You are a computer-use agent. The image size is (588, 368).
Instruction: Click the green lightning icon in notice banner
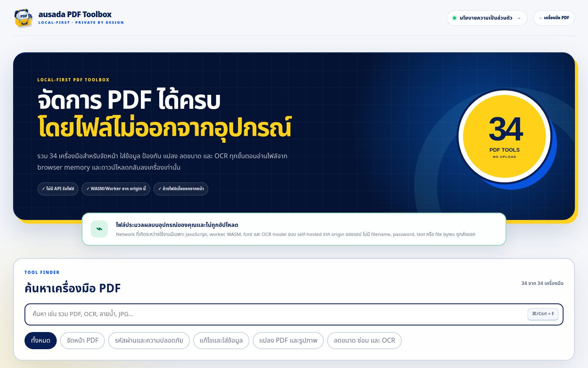(99, 229)
